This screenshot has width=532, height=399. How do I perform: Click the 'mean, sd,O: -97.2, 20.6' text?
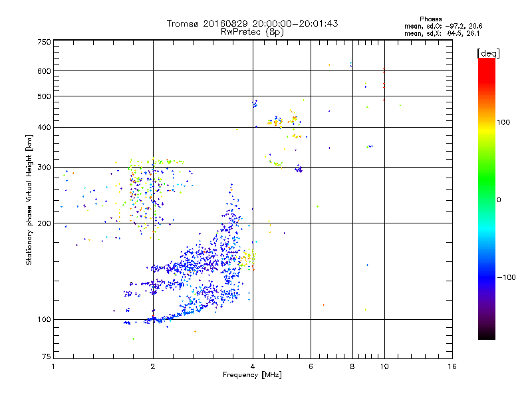pyautogui.click(x=443, y=26)
